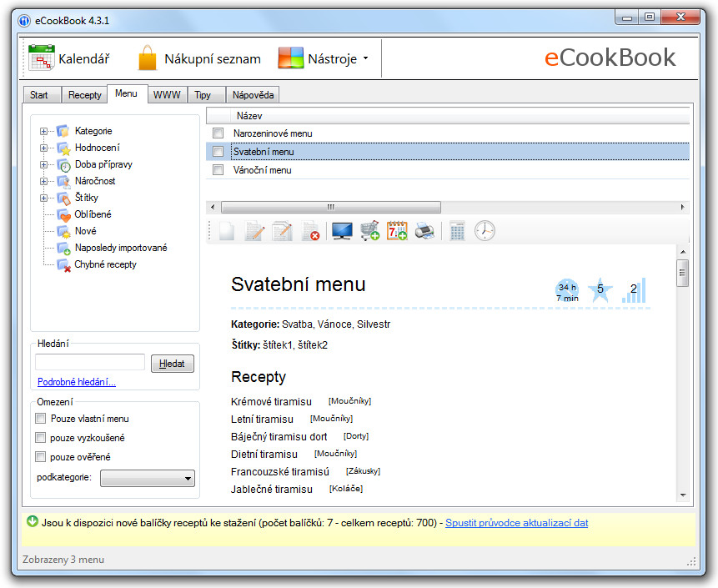Click the calculator icon in toolbar
The image size is (718, 588).
click(457, 231)
